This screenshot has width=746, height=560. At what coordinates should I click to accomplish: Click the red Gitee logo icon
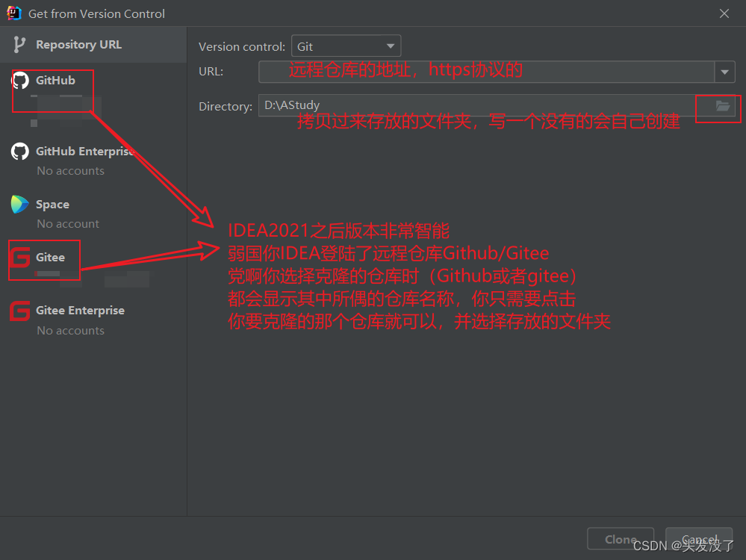20,258
